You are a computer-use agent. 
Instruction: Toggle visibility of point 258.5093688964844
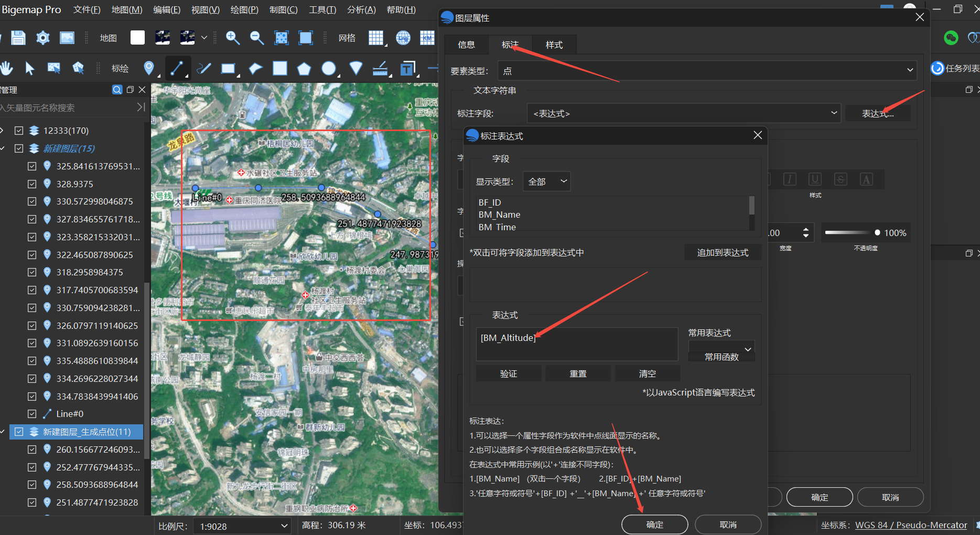[x=32, y=484]
